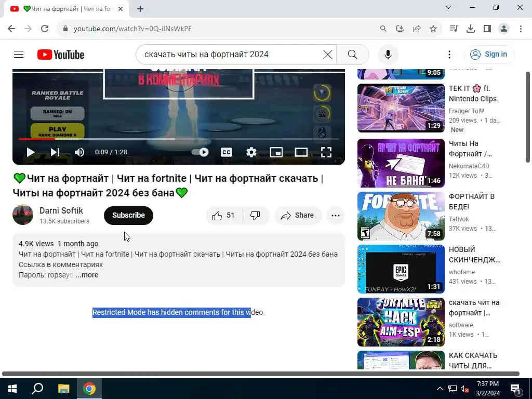Open media controls in Chrome toolbar

tap(454, 29)
